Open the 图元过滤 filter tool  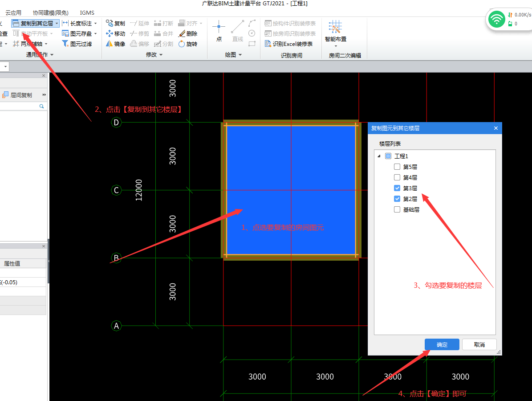click(77, 44)
